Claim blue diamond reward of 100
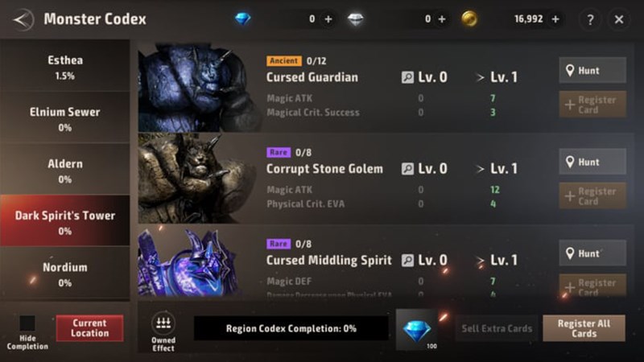The width and height of the screenshot is (644, 362). [416, 330]
